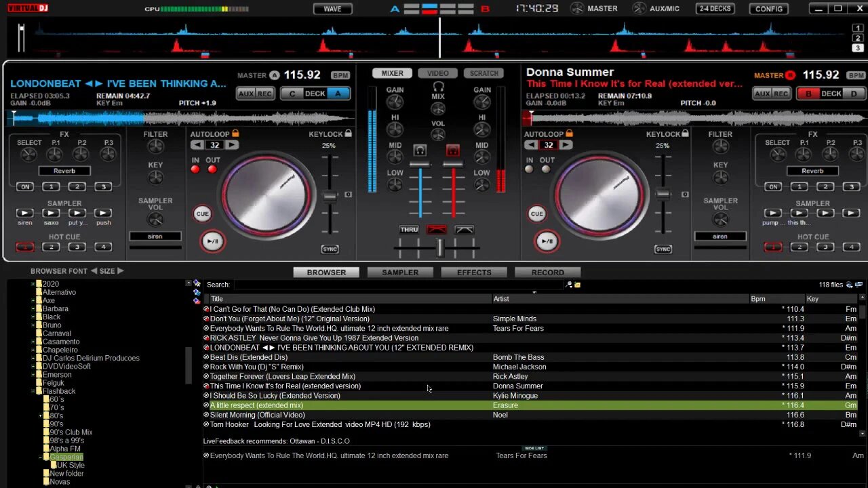Increase left autoloop length from 32
868x488 pixels.
pyautogui.click(x=232, y=145)
